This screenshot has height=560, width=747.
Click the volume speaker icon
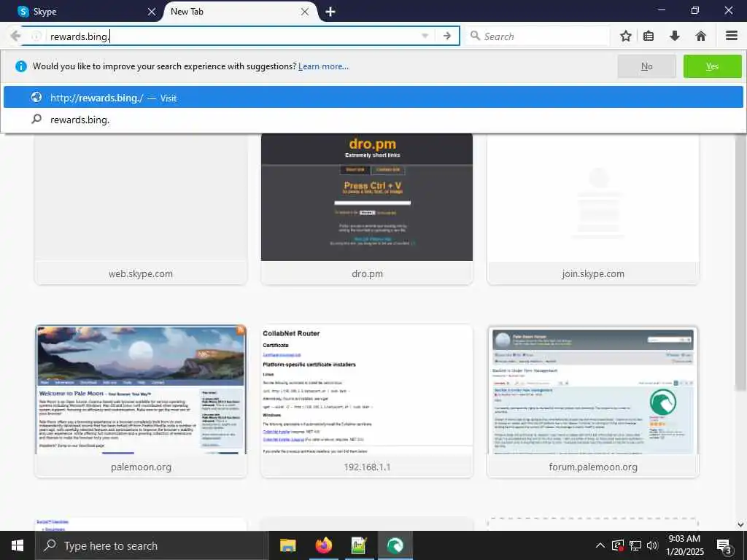[x=652, y=545]
